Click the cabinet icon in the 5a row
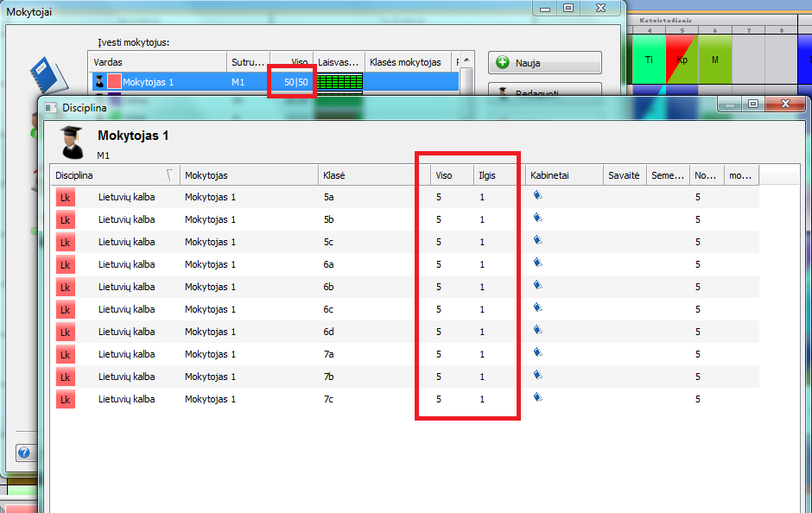This screenshot has width=812, height=513. click(537, 196)
